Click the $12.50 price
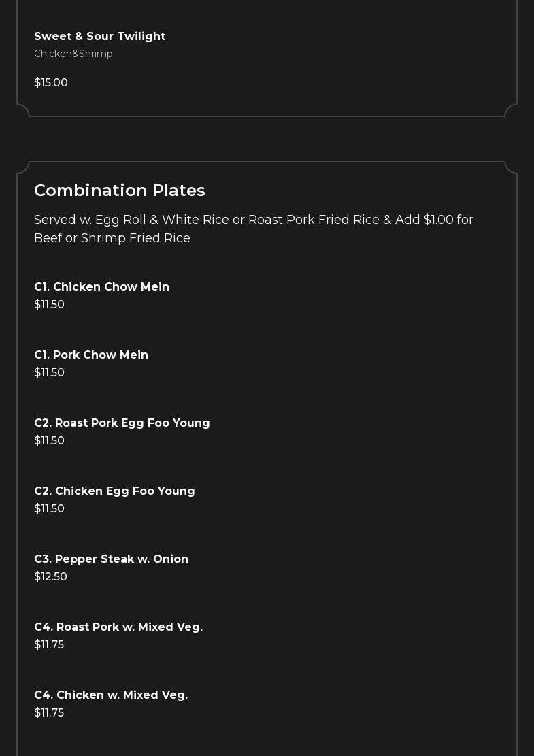 click(50, 576)
